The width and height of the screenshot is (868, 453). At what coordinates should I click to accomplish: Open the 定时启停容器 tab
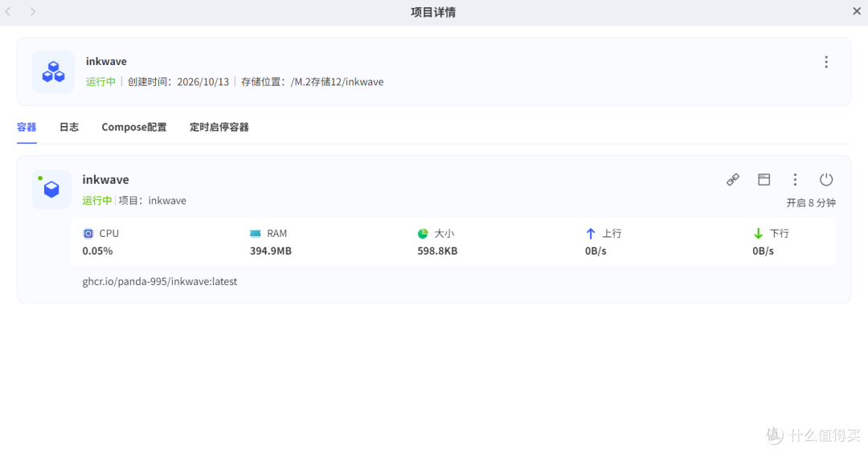[x=219, y=127]
